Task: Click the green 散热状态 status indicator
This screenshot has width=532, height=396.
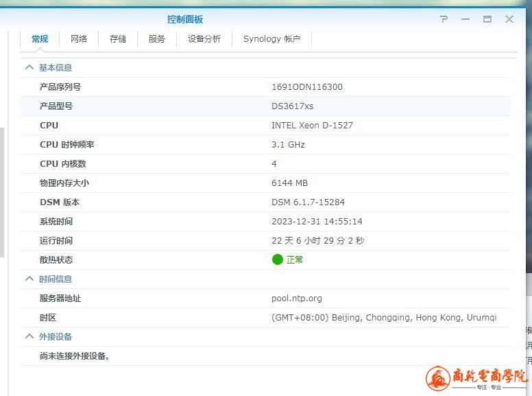Action: (278, 259)
